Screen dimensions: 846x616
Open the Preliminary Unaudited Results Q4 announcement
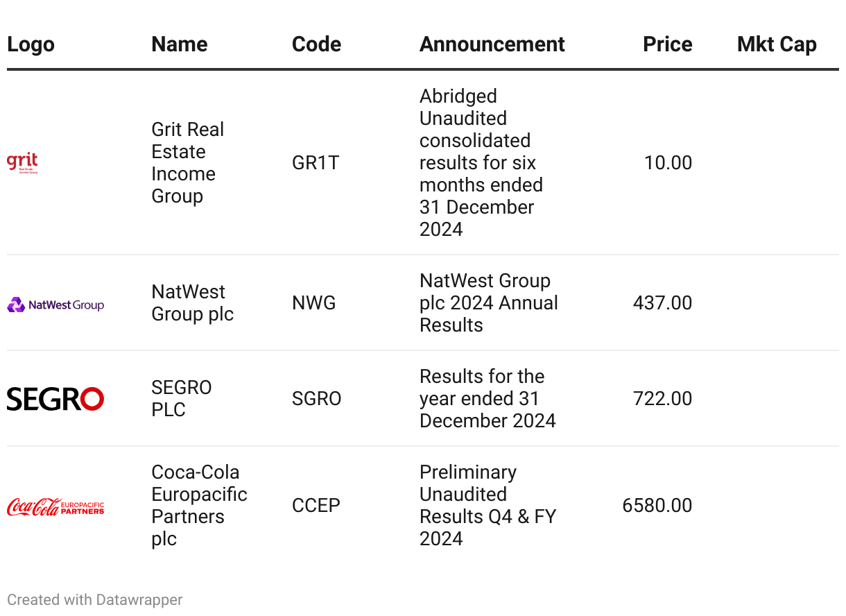coord(487,506)
